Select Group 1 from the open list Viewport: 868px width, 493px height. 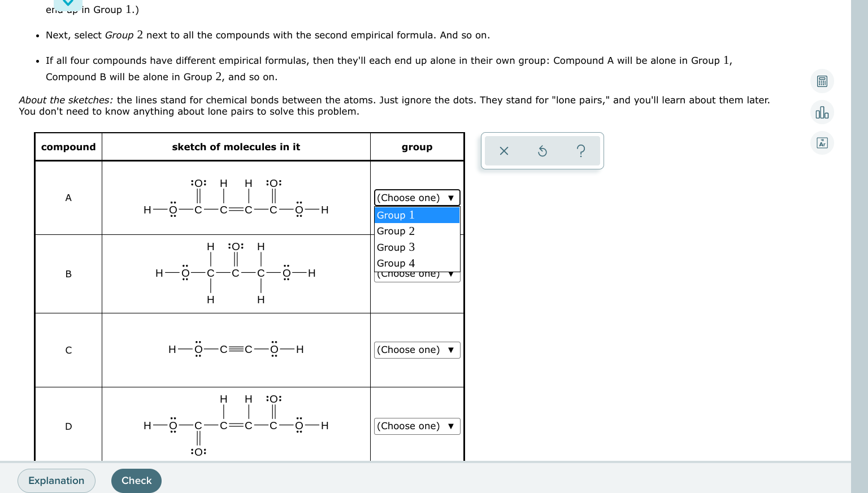[396, 215]
